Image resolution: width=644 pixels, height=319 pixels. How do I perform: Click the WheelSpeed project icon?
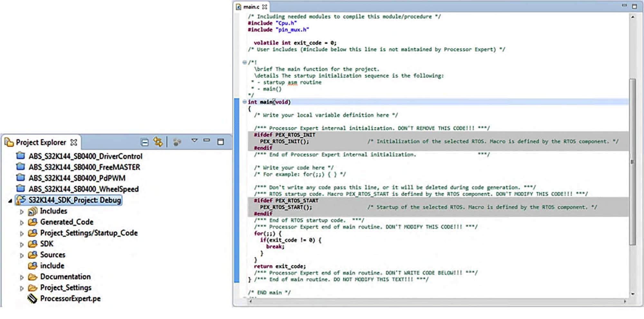coord(21,189)
